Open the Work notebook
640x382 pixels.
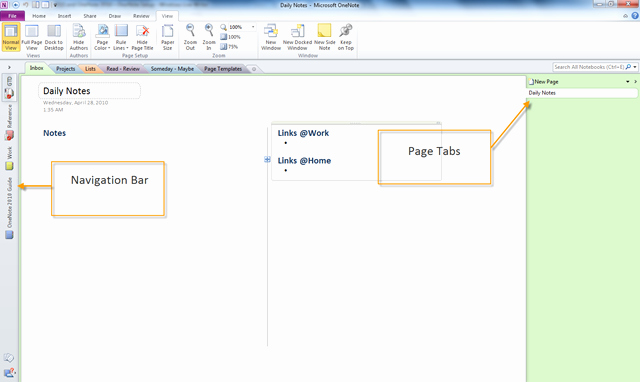tap(9, 158)
